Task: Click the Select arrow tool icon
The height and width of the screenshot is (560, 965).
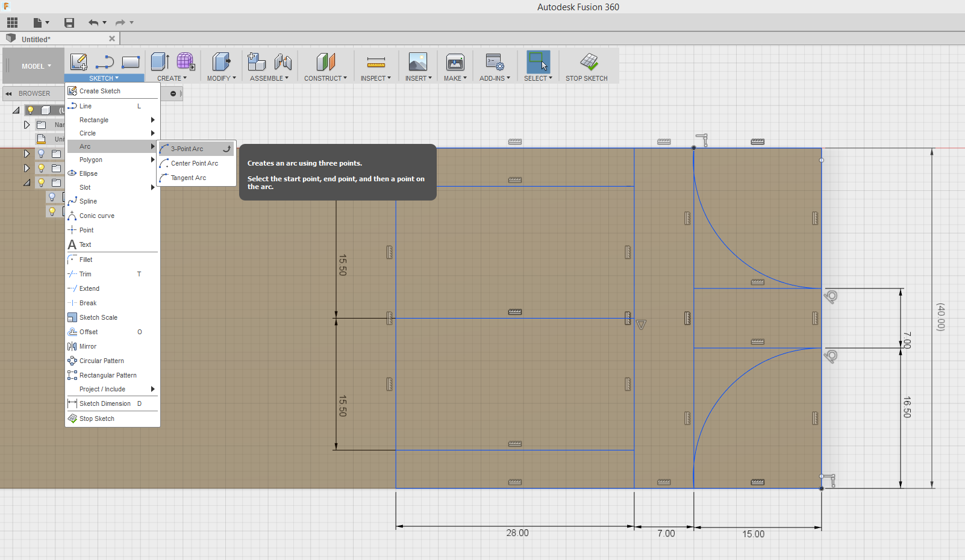Action: point(538,62)
